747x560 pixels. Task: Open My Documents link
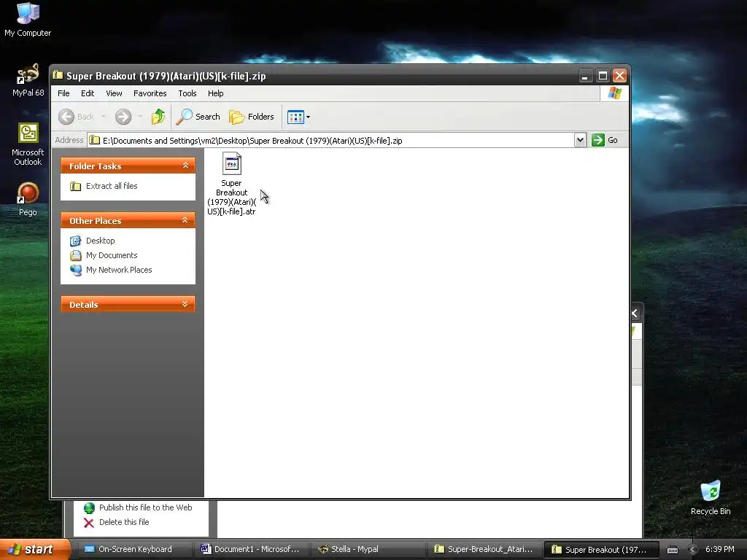[112, 255]
